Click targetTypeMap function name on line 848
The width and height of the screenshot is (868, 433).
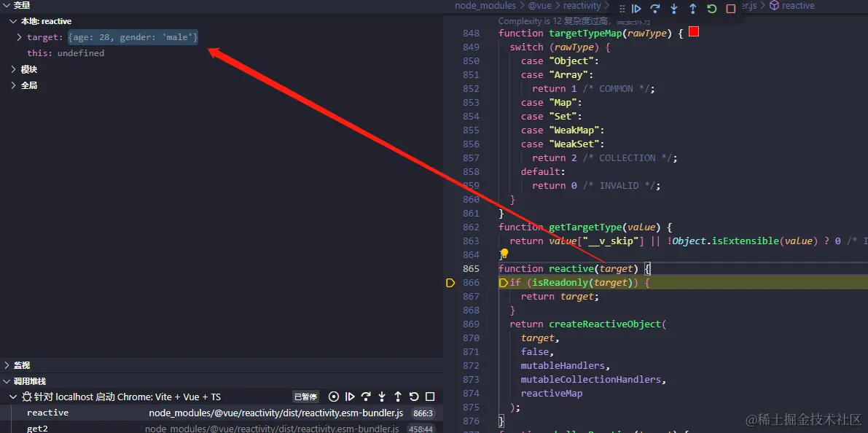(584, 34)
